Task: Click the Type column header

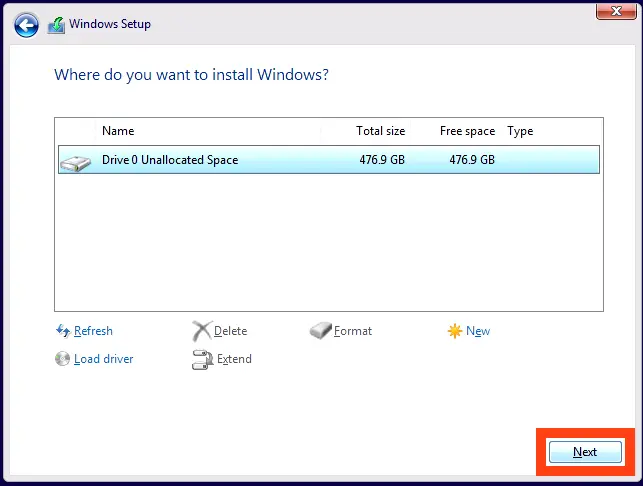Action: (x=520, y=131)
